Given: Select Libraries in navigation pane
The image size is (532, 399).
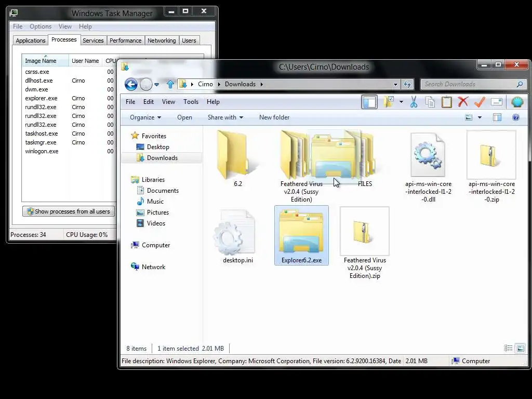Looking at the screenshot, I should 153,180.
